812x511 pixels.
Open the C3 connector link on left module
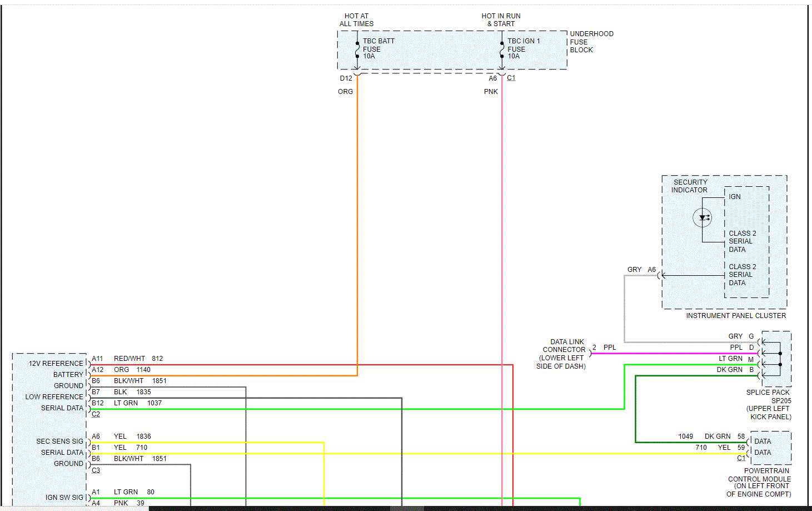(96, 470)
